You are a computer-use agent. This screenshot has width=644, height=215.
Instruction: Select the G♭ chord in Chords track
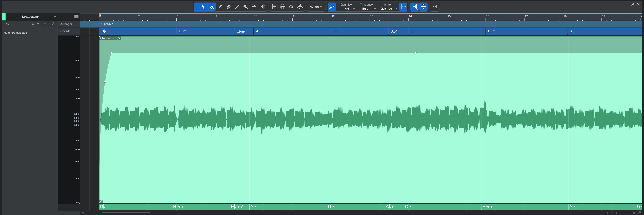[360, 31]
